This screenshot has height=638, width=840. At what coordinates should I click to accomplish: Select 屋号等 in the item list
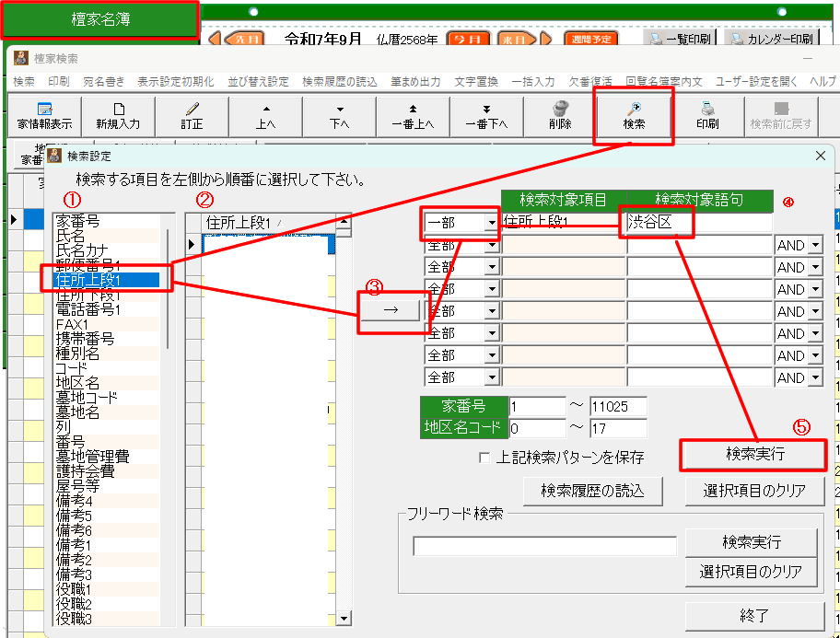(x=107, y=486)
